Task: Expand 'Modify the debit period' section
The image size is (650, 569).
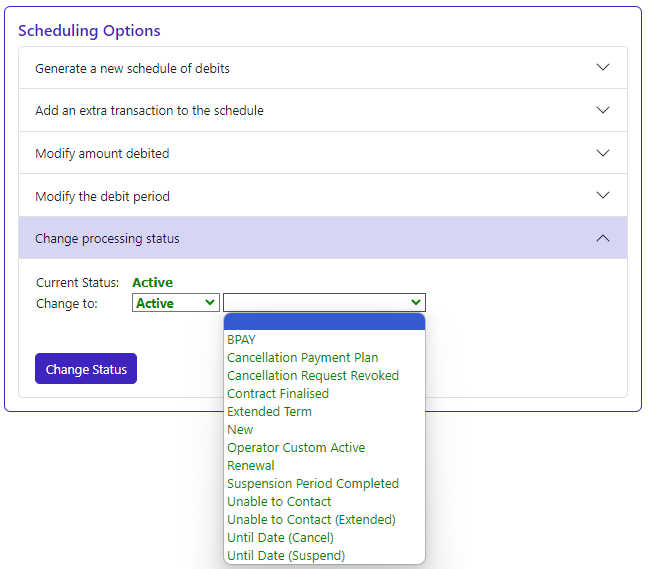Action: [322, 196]
